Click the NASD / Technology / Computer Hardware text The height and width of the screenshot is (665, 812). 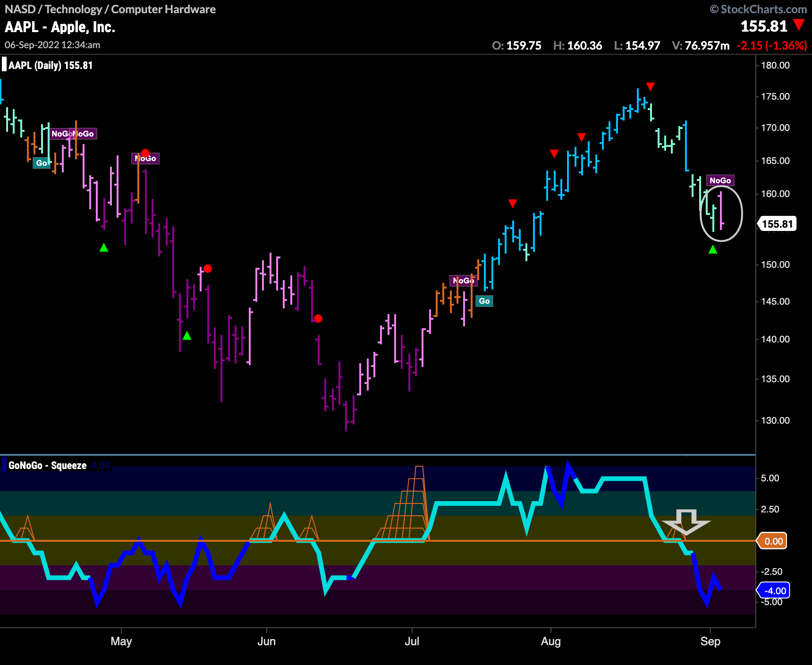tap(110, 9)
